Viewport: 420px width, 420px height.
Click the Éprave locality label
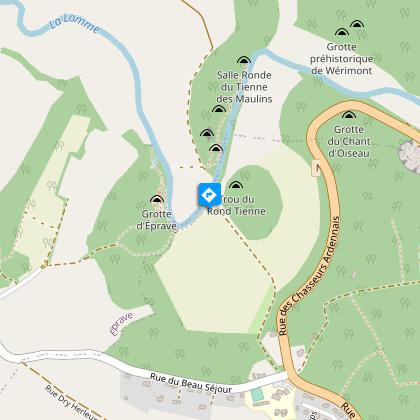point(121,323)
